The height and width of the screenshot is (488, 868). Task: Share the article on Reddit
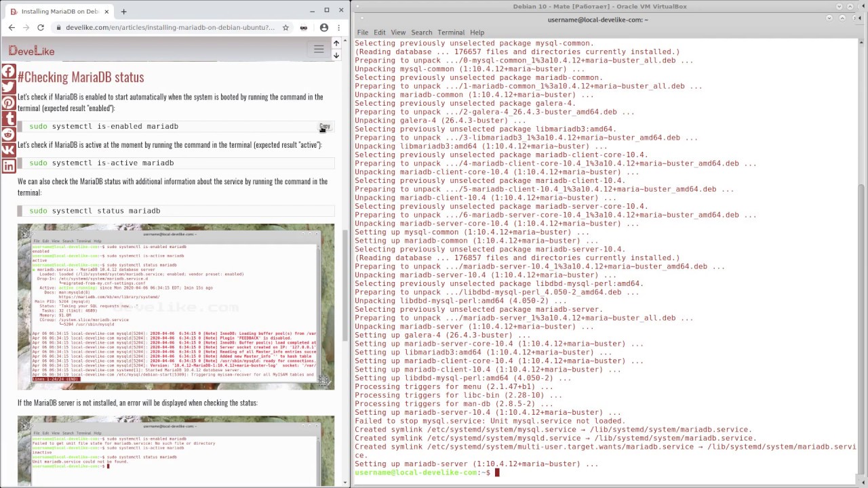point(8,134)
